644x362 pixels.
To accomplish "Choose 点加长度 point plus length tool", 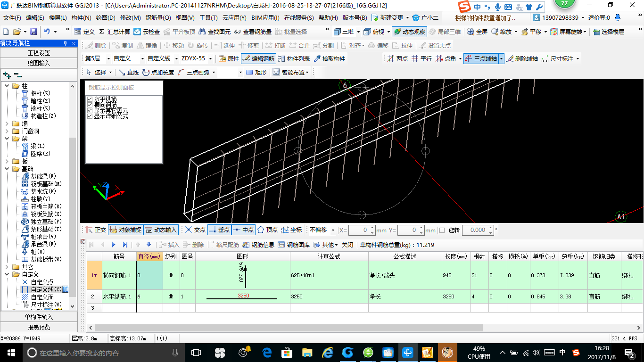I will coord(158,72).
